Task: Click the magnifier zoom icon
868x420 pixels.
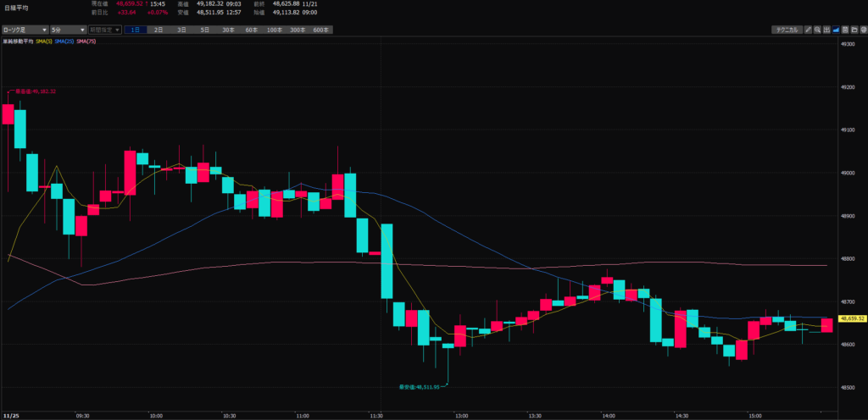Action: click(819, 30)
